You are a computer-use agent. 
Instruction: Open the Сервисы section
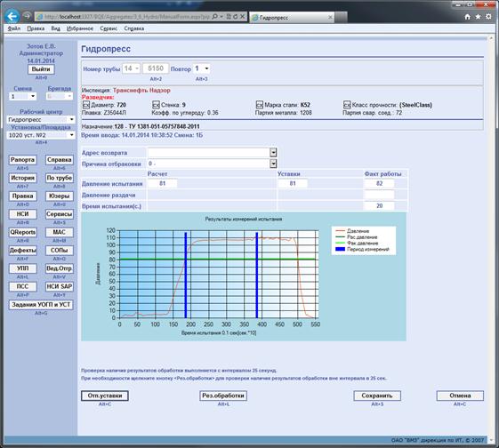coord(60,214)
